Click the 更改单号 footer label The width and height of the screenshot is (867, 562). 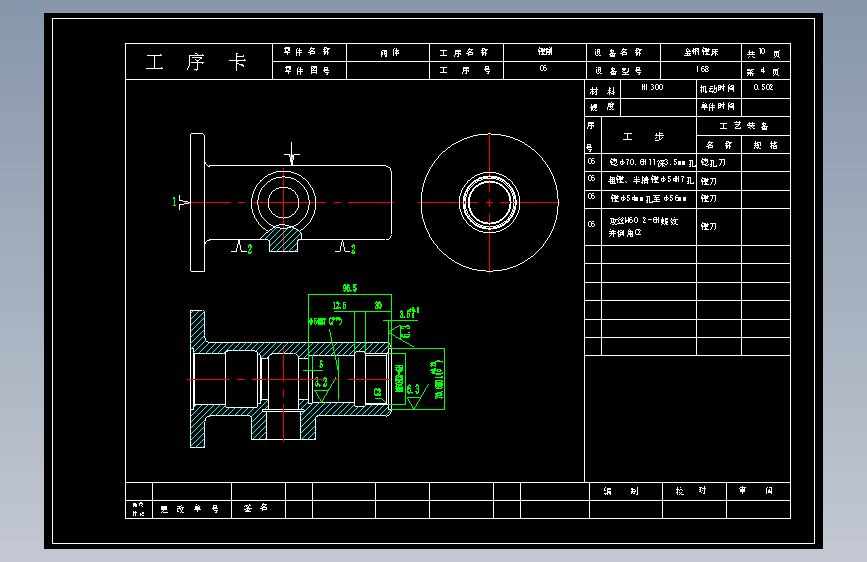tap(190, 509)
